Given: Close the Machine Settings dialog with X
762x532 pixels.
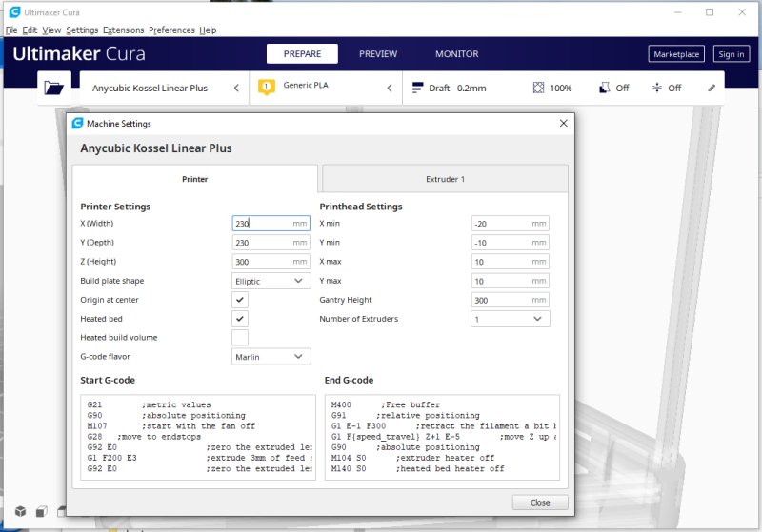Looking at the screenshot, I should click(x=563, y=124).
